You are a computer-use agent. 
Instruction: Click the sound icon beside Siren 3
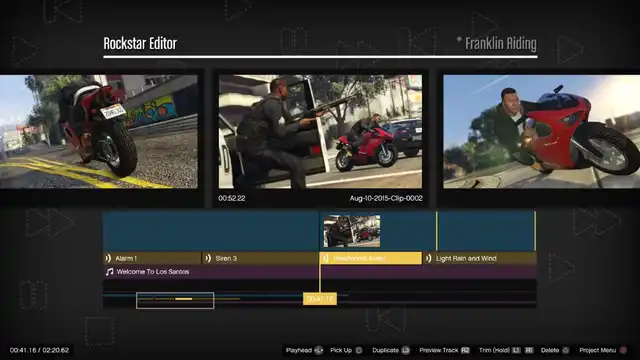pos(208,258)
